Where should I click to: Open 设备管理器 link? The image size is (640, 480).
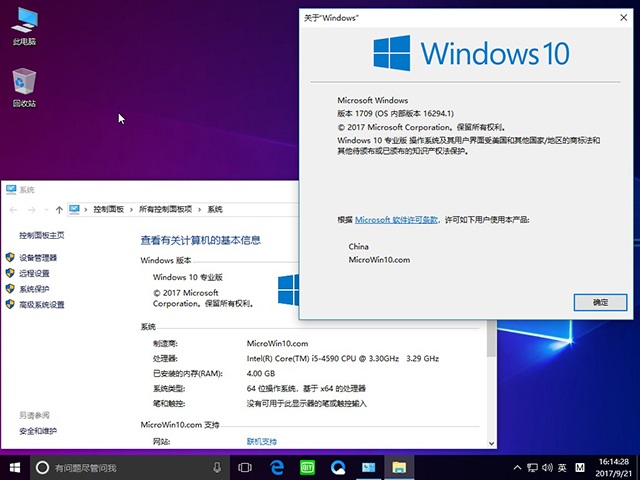(x=38, y=258)
